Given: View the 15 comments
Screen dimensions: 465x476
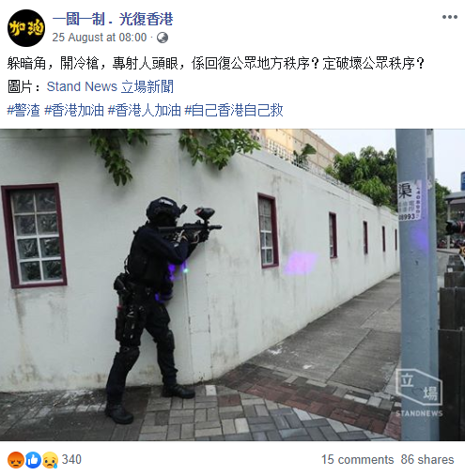Looking at the screenshot, I should click(357, 459).
